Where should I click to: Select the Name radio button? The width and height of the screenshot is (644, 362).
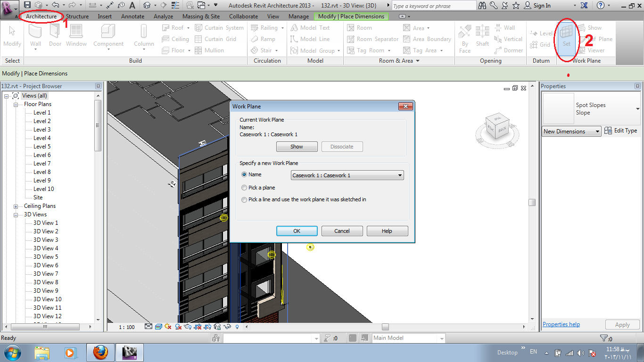point(244,174)
